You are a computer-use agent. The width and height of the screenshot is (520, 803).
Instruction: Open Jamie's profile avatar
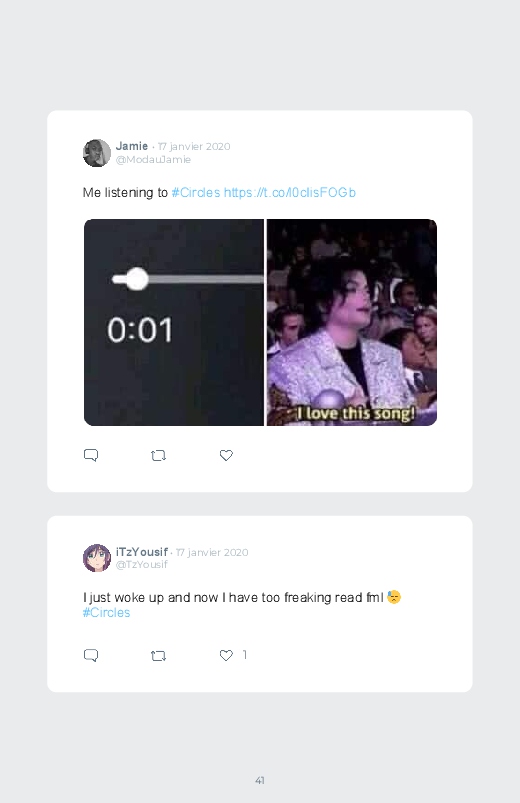[x=97, y=153]
